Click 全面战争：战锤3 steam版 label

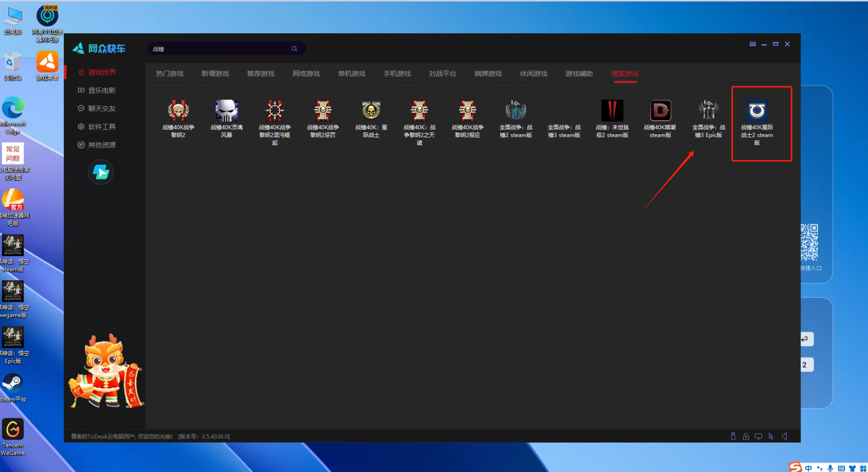coord(564,131)
